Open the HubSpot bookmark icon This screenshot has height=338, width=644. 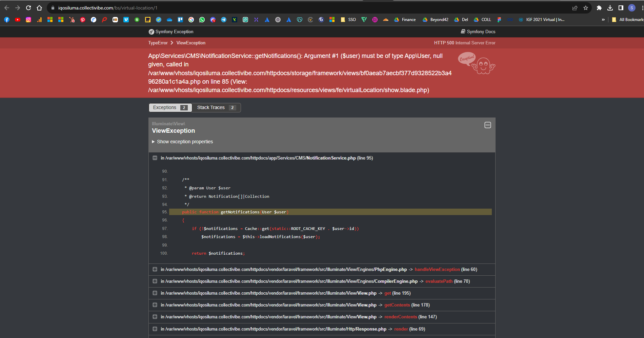tap(72, 20)
